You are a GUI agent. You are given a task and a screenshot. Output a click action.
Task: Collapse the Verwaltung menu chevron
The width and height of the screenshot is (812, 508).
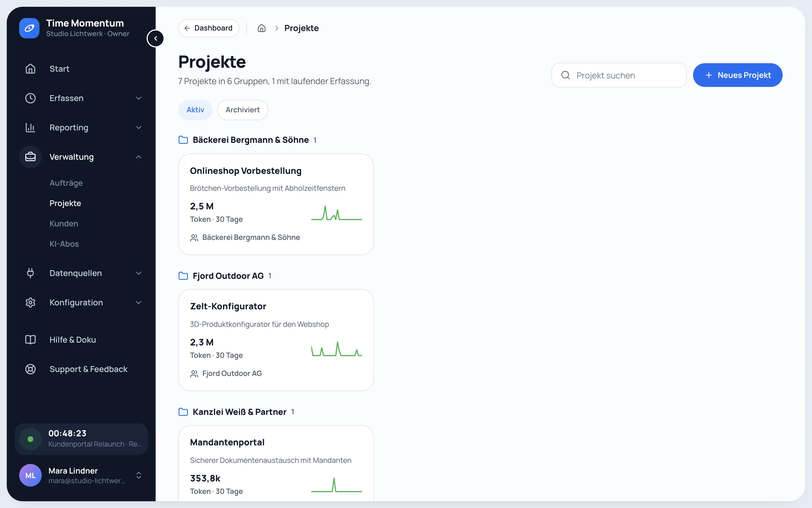(139, 157)
